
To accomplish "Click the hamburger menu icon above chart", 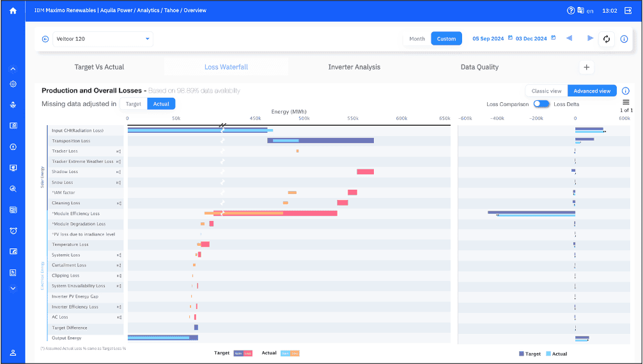I will (626, 102).
